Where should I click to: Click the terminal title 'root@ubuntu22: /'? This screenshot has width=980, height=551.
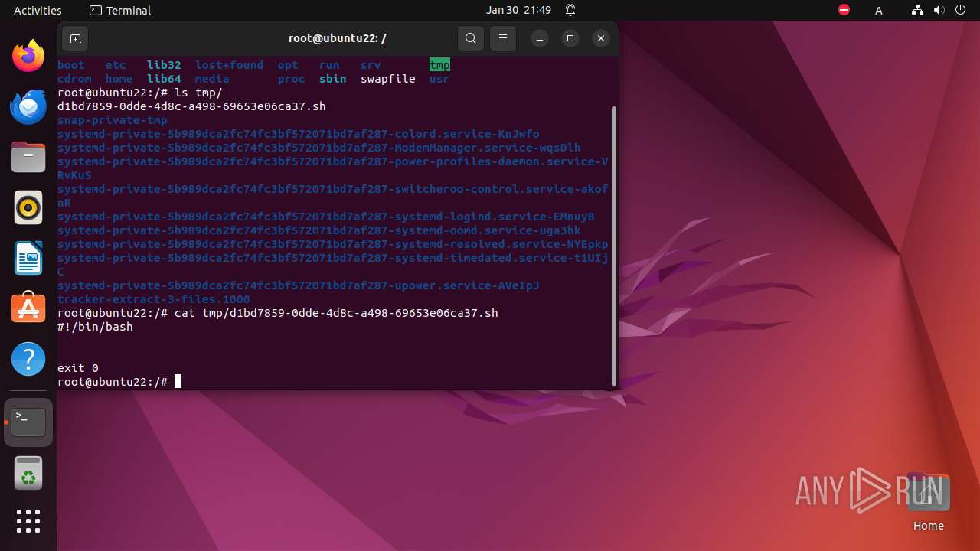337,38
